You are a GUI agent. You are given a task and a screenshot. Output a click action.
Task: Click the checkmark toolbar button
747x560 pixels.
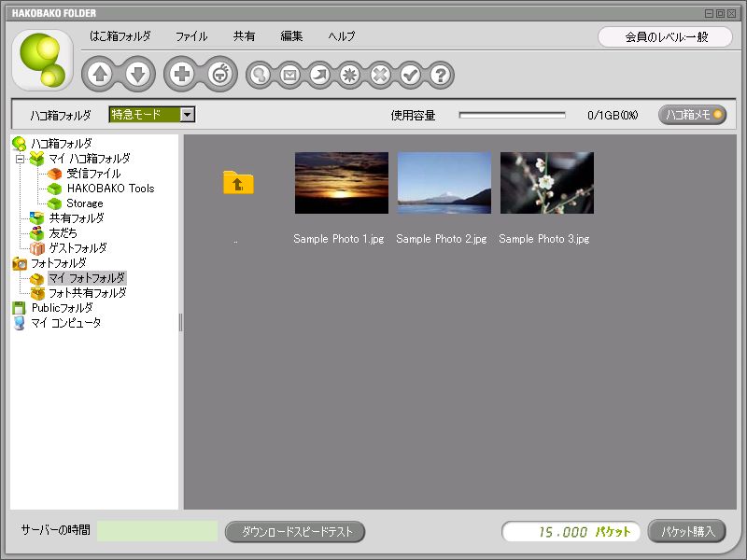[410, 75]
